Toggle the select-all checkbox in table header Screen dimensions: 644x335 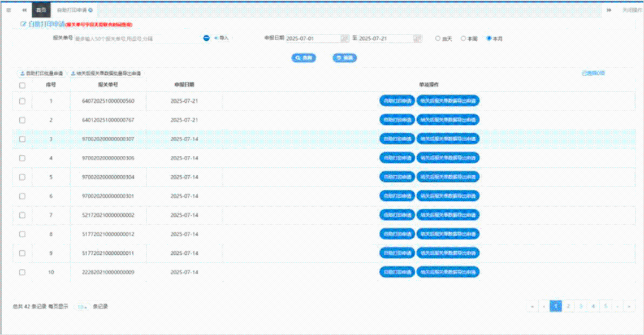click(22, 85)
